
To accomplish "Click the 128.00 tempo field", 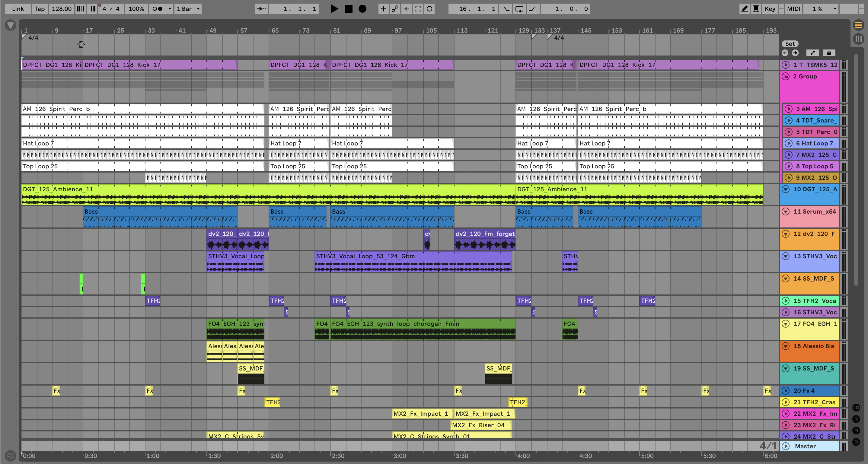I will 61,9.
